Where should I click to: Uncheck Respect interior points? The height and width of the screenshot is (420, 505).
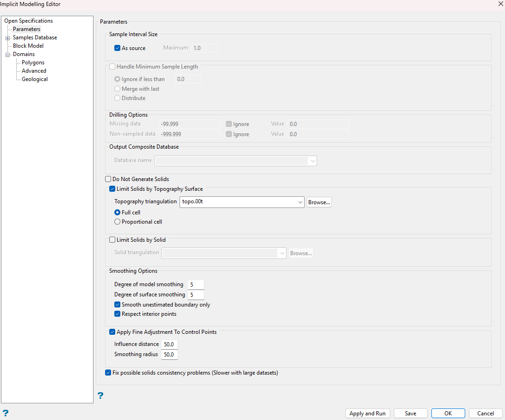pos(117,314)
